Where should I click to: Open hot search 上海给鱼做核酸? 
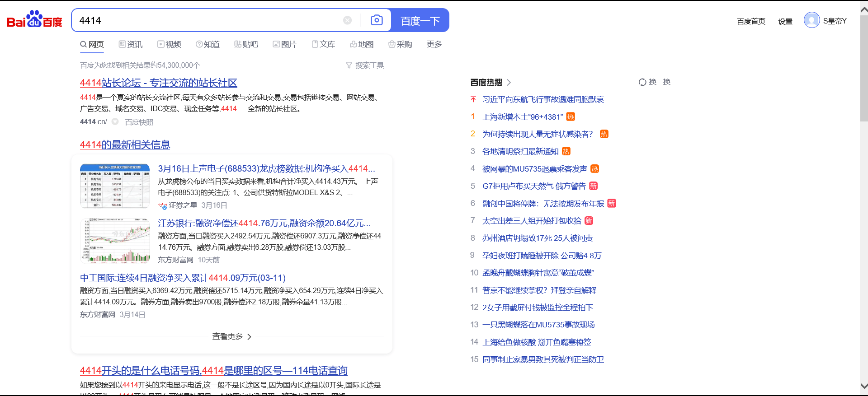[537, 342]
